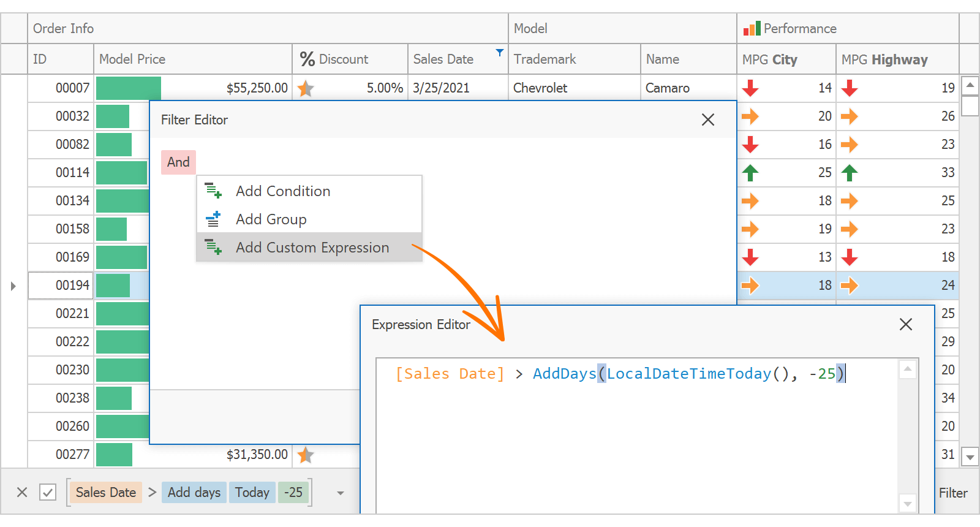Click the green up arrow beside MPG Highway 33
Screen dimensions: 980x527
tap(850, 173)
